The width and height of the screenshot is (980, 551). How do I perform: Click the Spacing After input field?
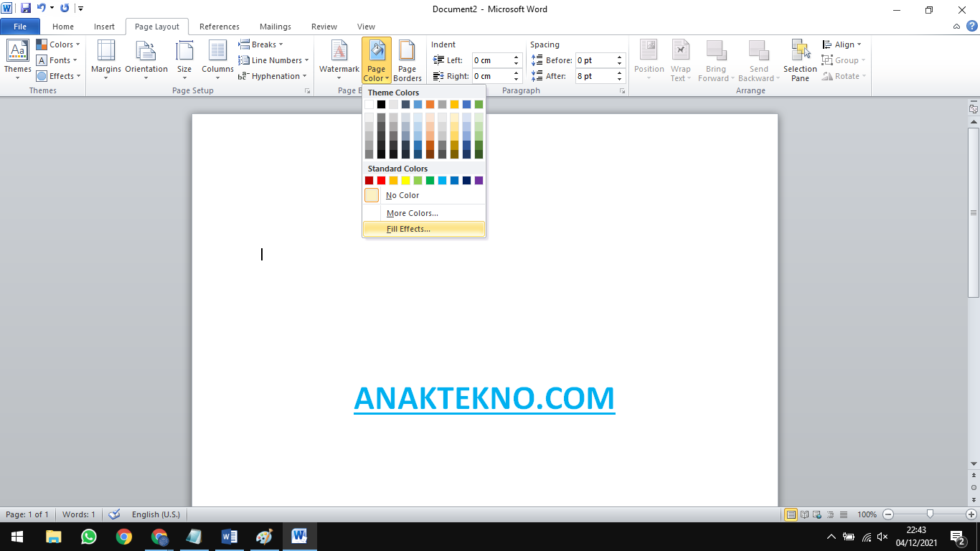pyautogui.click(x=595, y=76)
